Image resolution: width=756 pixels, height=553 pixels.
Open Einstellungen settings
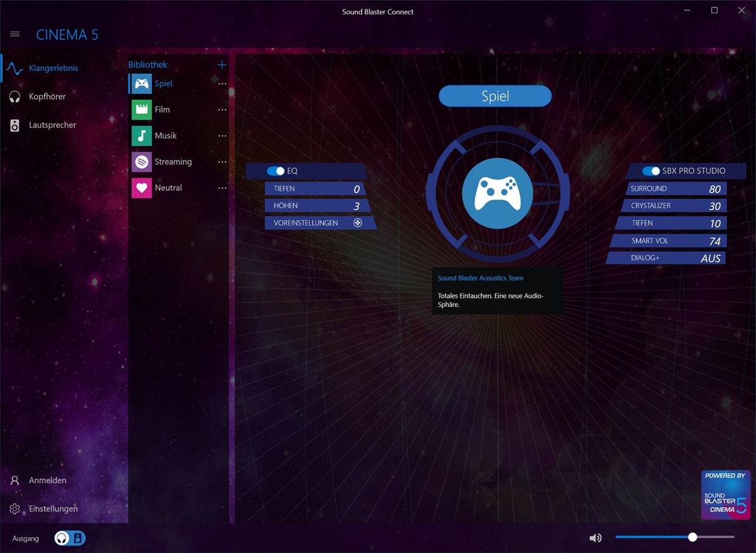[x=64, y=508]
